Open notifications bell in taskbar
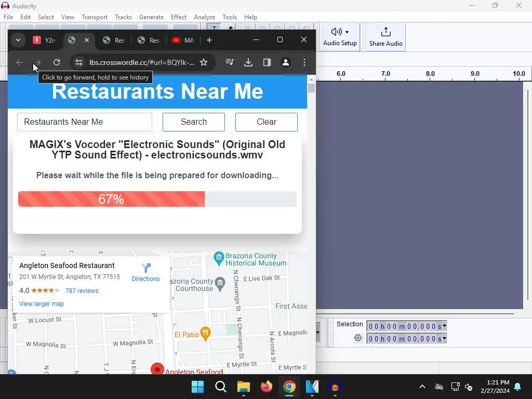Viewport: 532px width, 399px height. 518,387
